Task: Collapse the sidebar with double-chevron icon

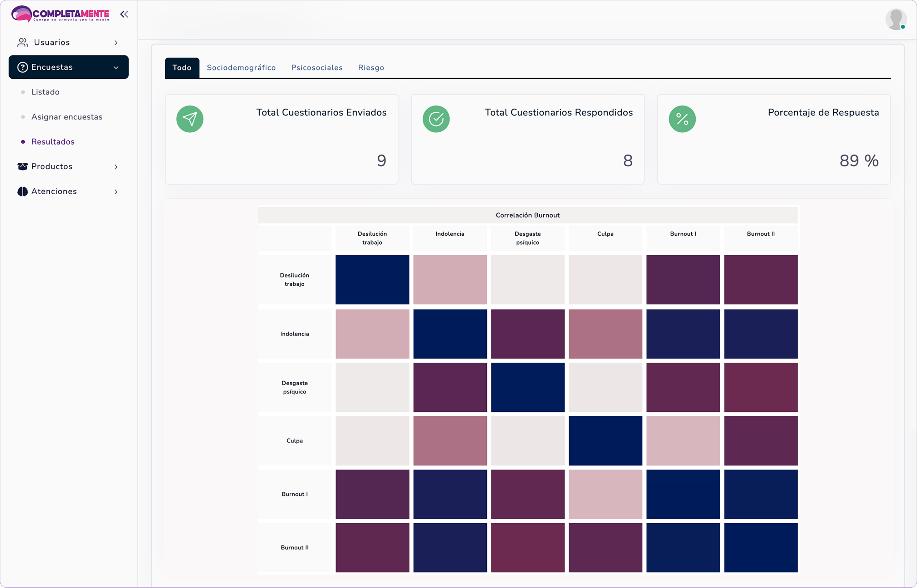Action: click(x=124, y=15)
